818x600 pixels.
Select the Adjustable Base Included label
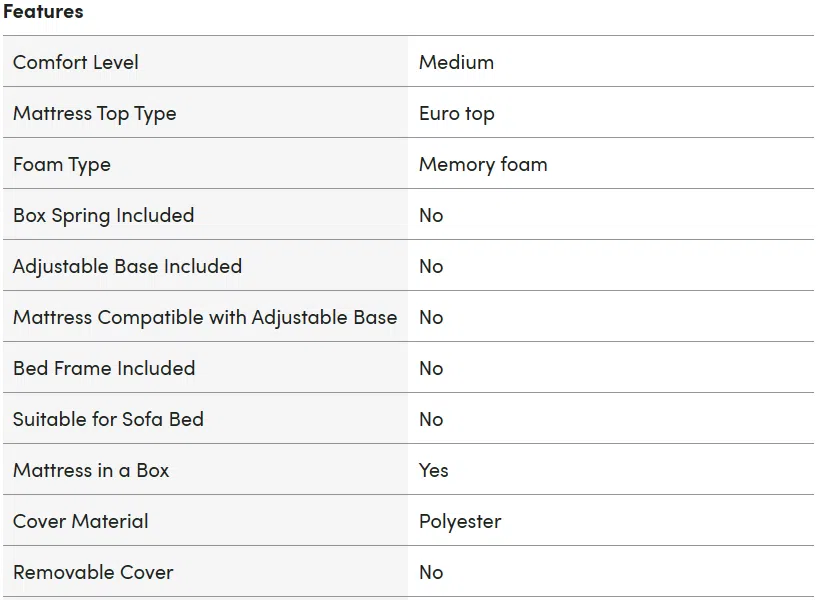click(x=127, y=267)
